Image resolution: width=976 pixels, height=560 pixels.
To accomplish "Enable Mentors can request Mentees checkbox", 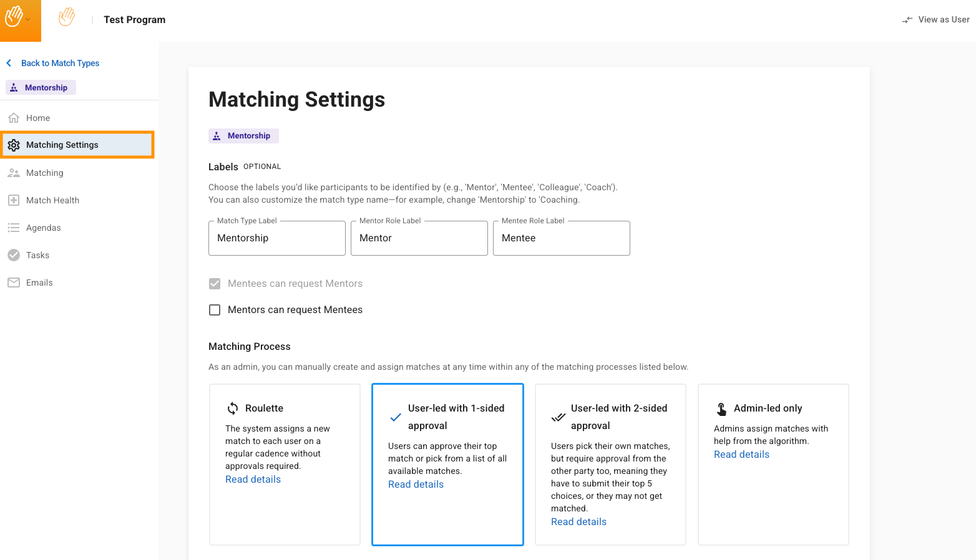I will click(x=215, y=310).
